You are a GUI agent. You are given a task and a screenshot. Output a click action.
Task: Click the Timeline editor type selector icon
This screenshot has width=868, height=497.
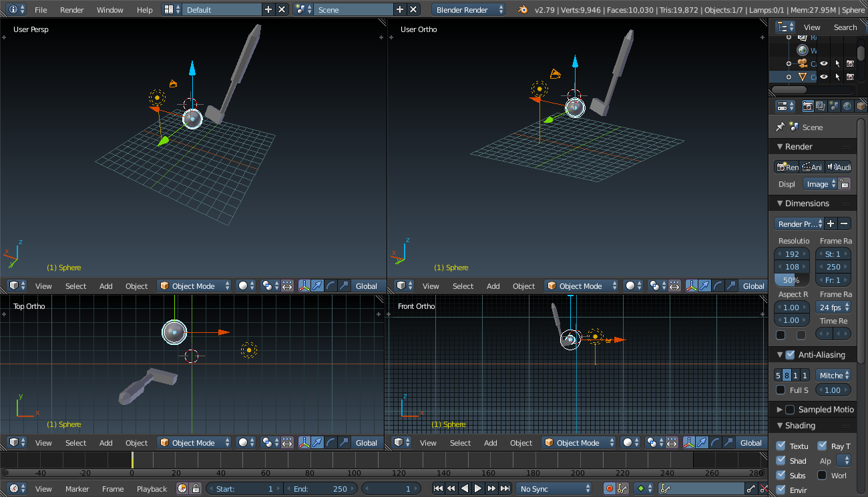click(x=15, y=488)
